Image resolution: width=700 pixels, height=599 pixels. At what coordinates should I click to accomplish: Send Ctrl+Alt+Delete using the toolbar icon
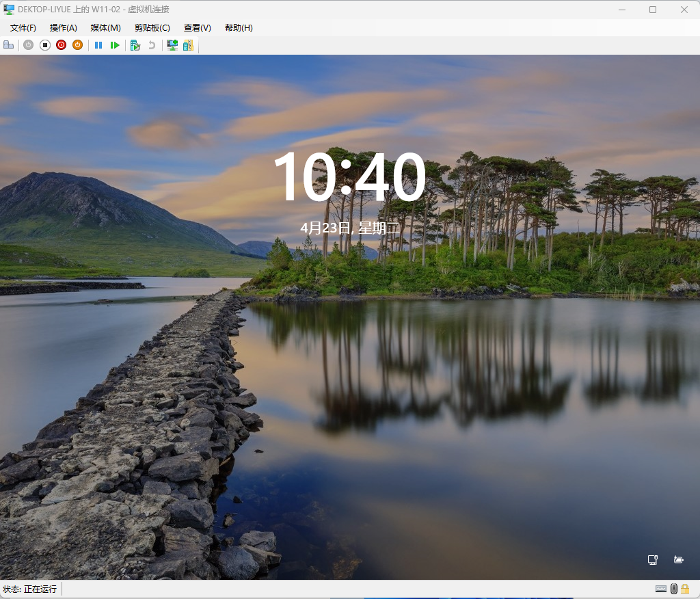coord(8,45)
